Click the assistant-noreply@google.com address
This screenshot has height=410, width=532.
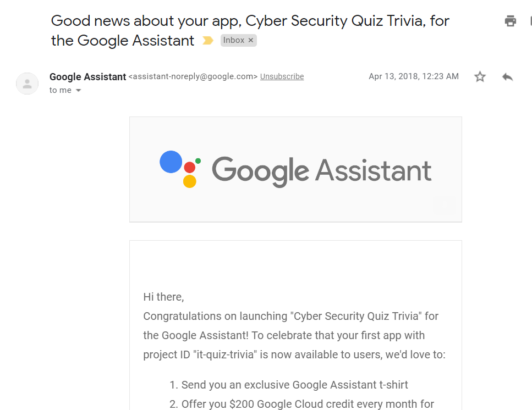click(193, 76)
